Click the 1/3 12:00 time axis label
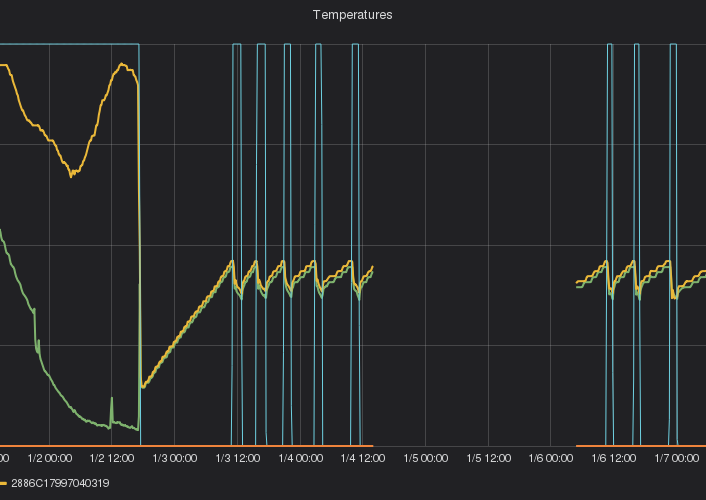Screen dimensions: 706x500 click(x=238, y=458)
